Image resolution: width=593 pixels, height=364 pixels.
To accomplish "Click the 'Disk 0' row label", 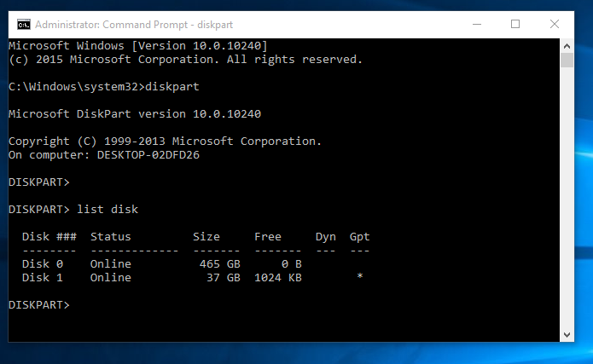I will [43, 263].
